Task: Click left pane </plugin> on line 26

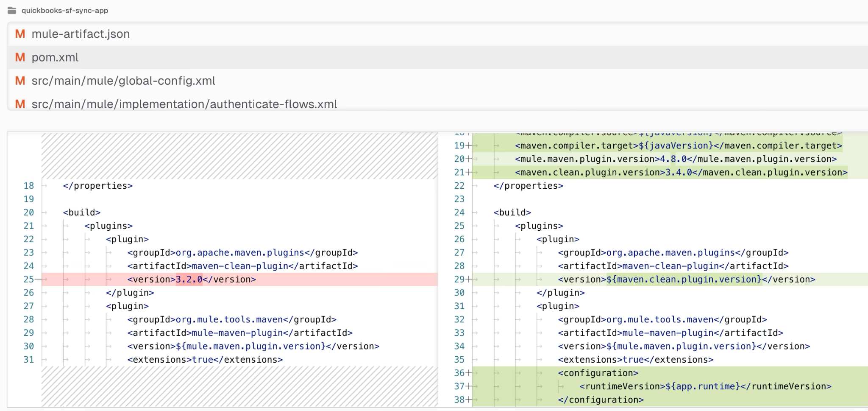Action: [130, 293]
